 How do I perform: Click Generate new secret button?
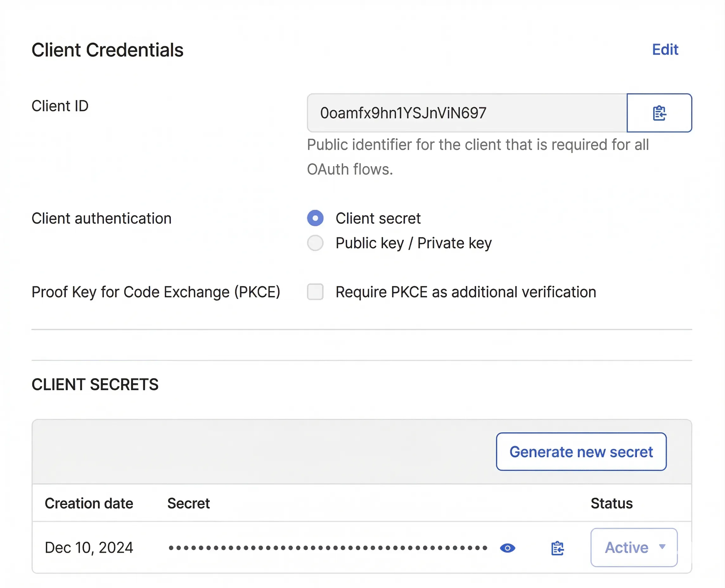pos(581,451)
